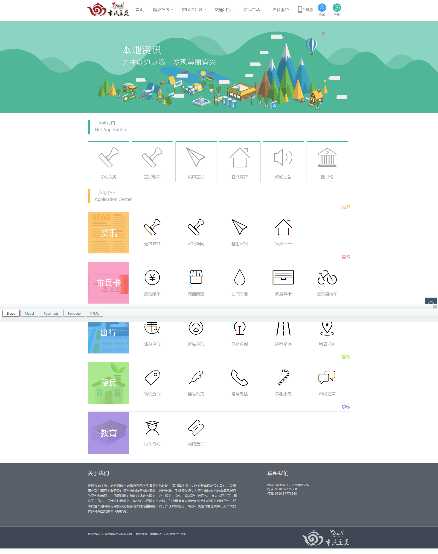Open the leftmost stamp icon in teal-lined row
Viewport: 438px width, 554px height.
pos(108,157)
